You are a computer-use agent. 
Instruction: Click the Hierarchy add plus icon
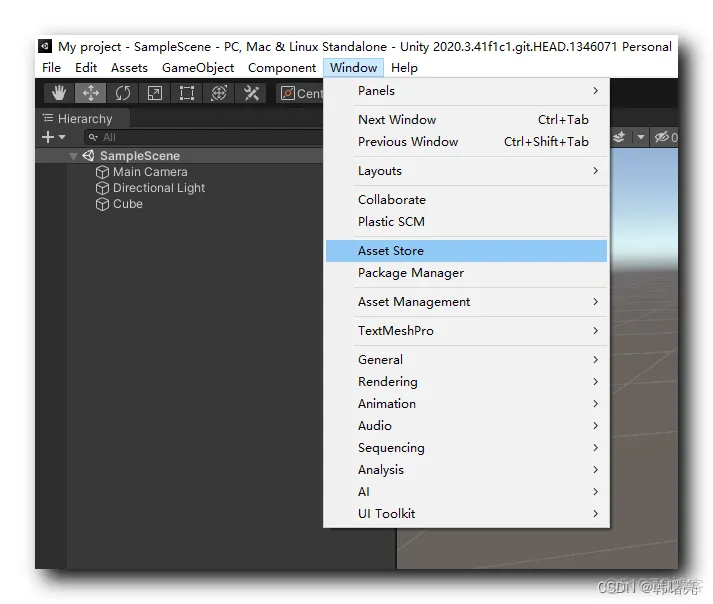tap(48, 137)
